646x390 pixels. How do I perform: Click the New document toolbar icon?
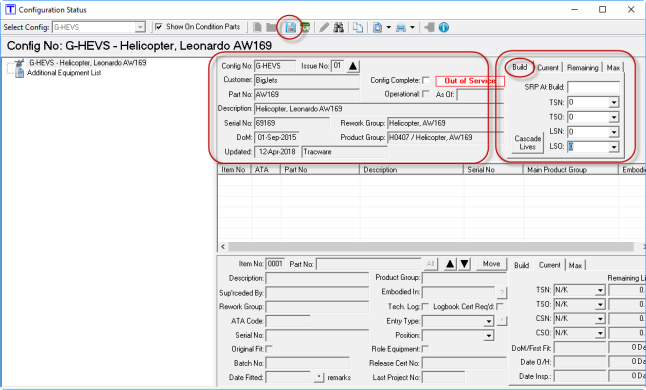click(x=257, y=28)
